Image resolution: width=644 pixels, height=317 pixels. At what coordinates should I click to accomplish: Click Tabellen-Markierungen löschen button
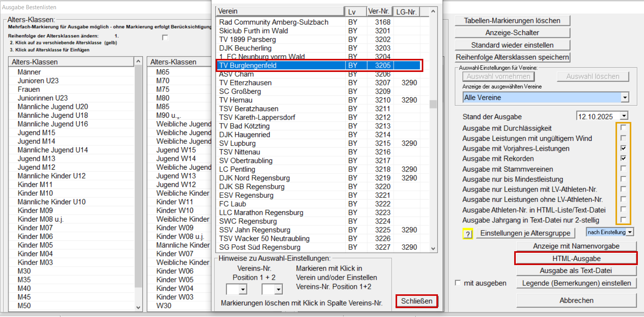512,21
